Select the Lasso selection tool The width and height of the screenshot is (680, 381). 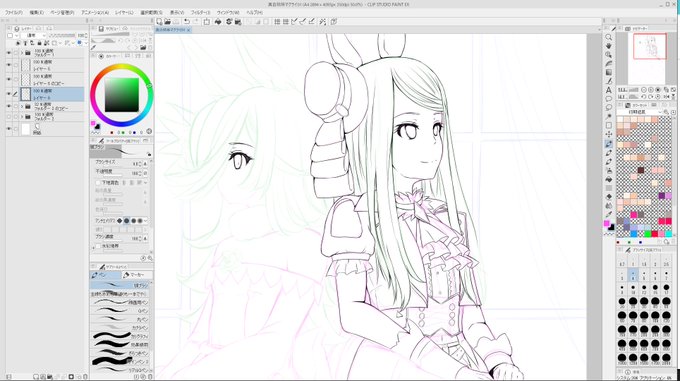[608, 107]
